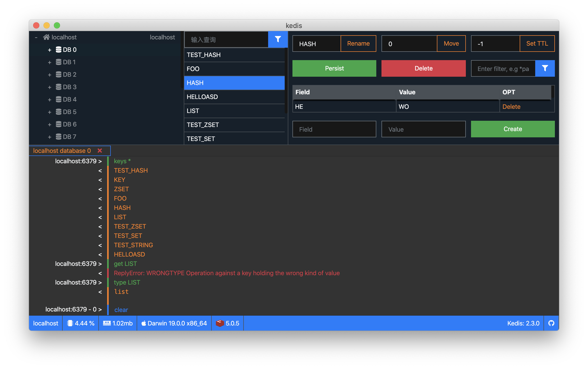The height and width of the screenshot is (369, 588).
Task: Expand the DB 1 node
Action: coord(49,62)
